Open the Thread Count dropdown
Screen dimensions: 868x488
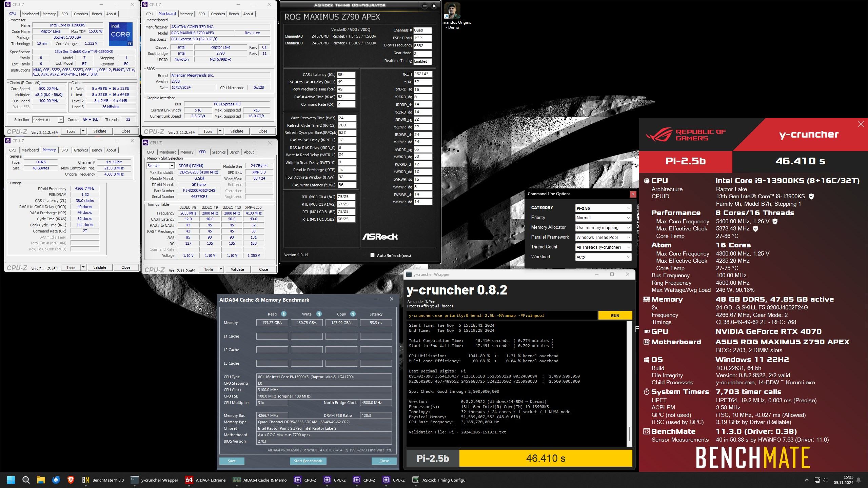tap(603, 247)
